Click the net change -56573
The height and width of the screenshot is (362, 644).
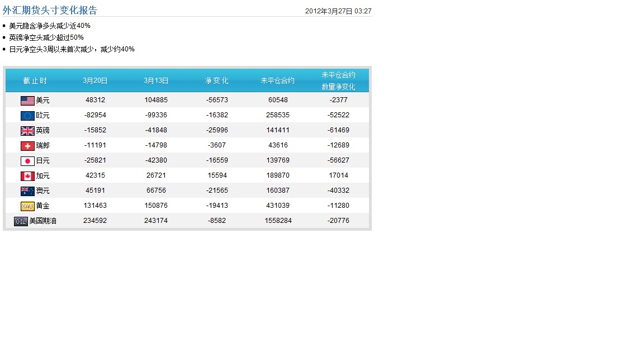[x=217, y=100]
